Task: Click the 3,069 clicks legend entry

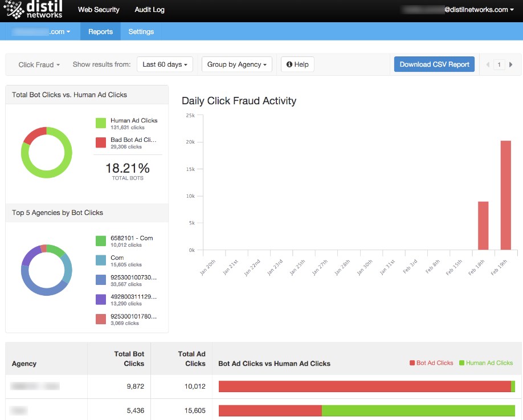Action: 125,323
